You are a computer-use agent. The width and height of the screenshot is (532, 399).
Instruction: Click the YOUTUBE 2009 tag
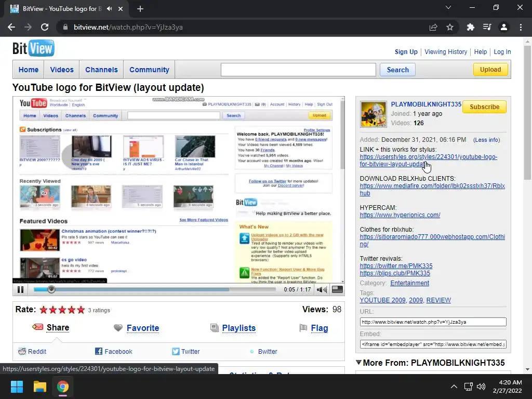coord(382,300)
